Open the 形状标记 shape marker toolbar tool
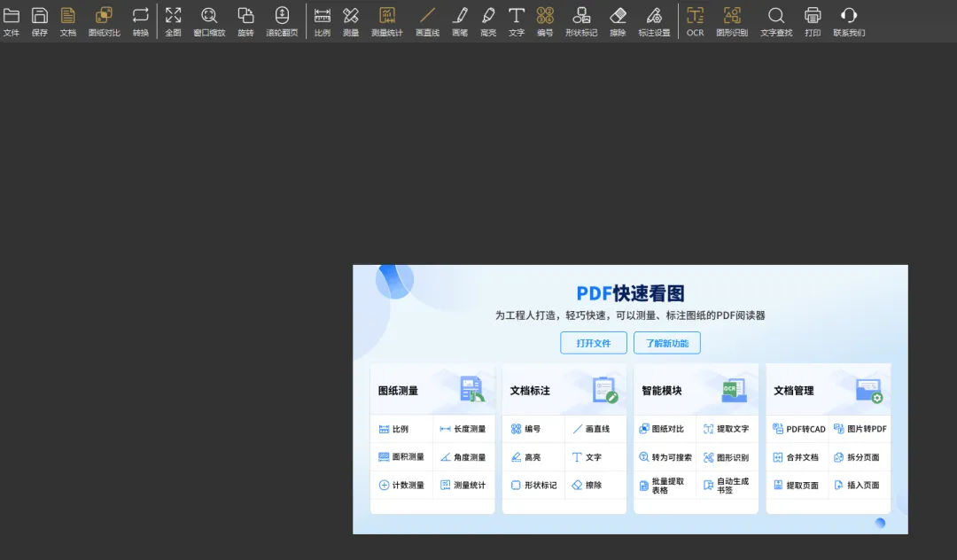957x560 pixels. [581, 21]
